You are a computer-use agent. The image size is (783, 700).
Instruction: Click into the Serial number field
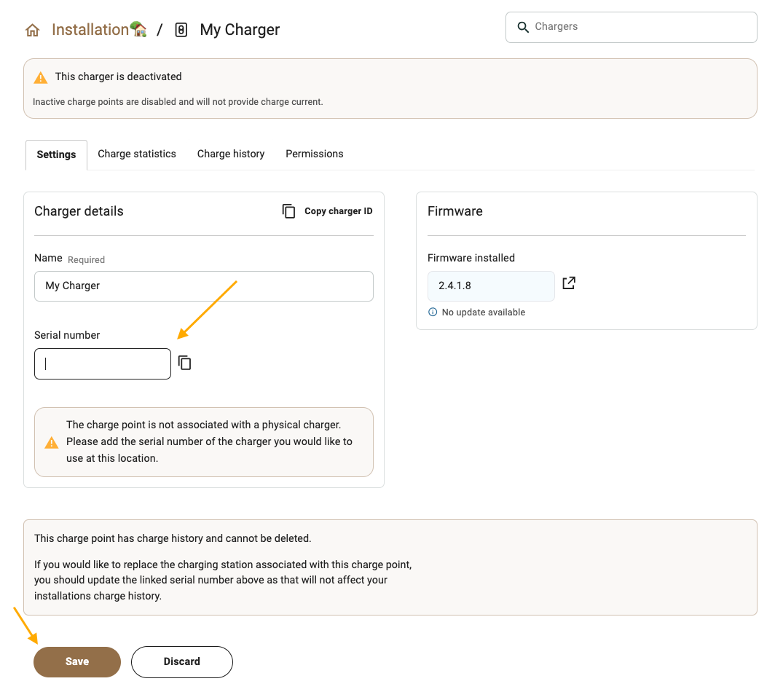[x=103, y=364]
